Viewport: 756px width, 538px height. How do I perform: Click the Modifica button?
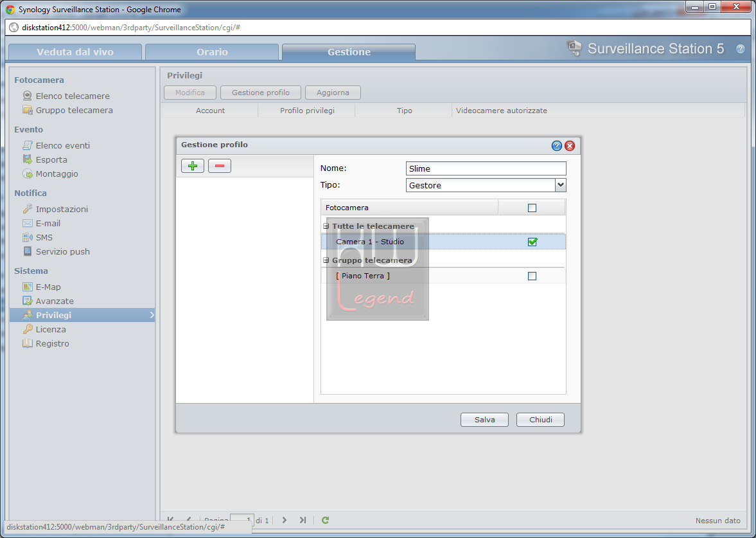tap(190, 93)
